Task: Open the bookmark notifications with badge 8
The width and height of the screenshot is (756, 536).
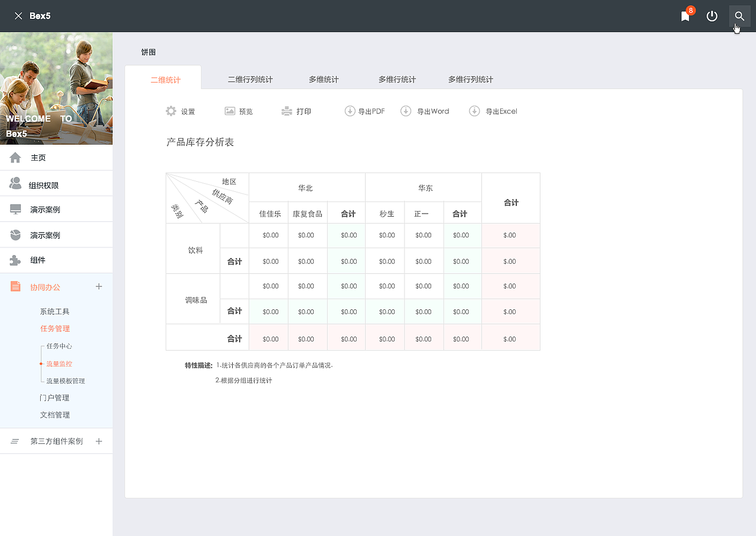Action: 686,16
